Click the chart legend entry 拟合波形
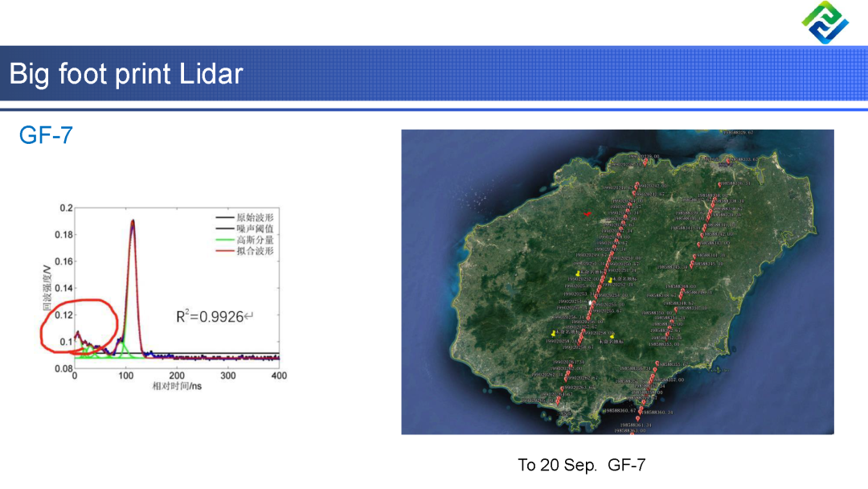 pos(256,251)
